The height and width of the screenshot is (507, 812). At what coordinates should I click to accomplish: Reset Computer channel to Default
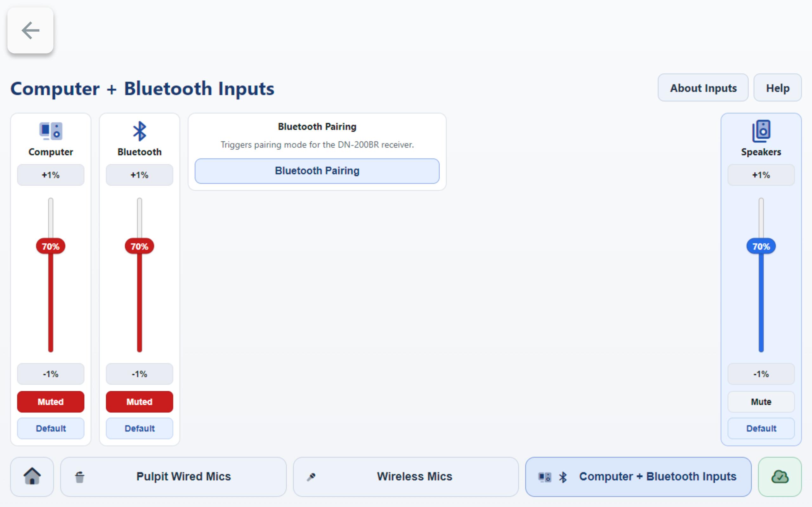tap(50, 428)
